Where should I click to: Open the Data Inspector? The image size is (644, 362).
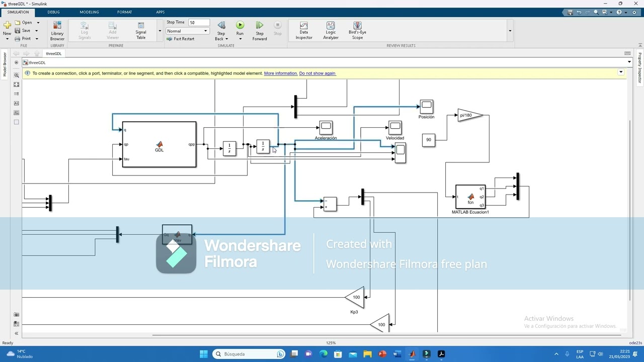pos(304,31)
